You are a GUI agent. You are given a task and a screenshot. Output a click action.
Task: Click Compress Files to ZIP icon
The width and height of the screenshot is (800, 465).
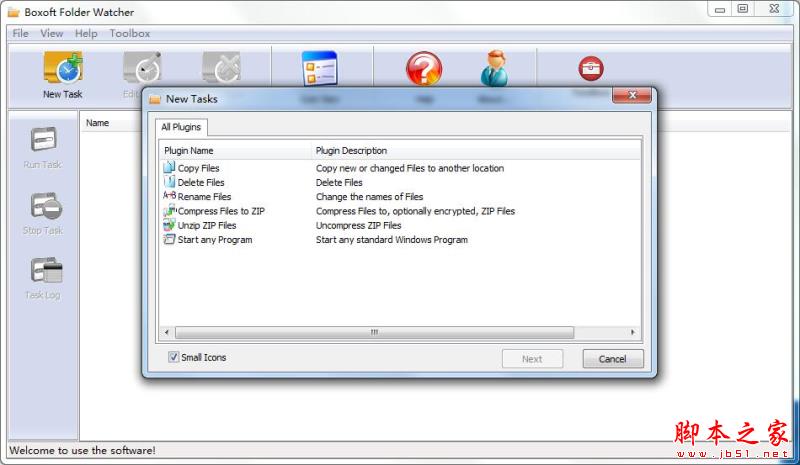[169, 210]
